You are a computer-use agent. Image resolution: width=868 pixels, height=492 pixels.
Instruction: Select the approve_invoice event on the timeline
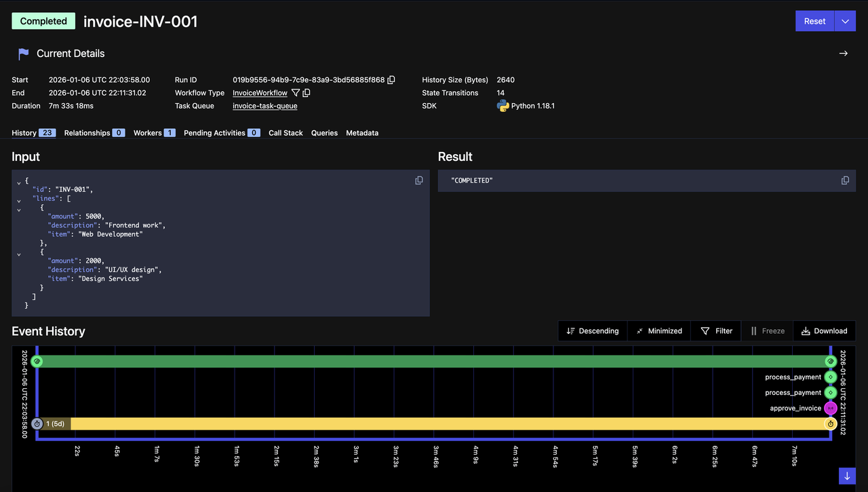(830, 408)
